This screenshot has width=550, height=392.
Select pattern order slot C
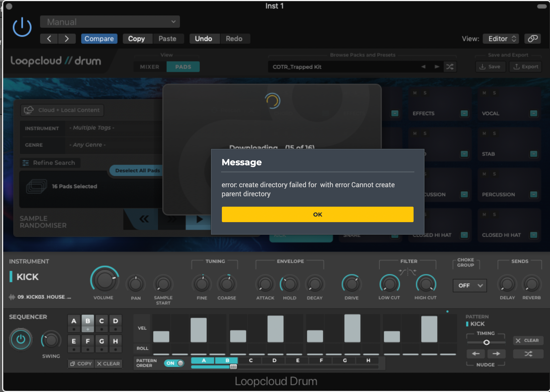click(251, 361)
